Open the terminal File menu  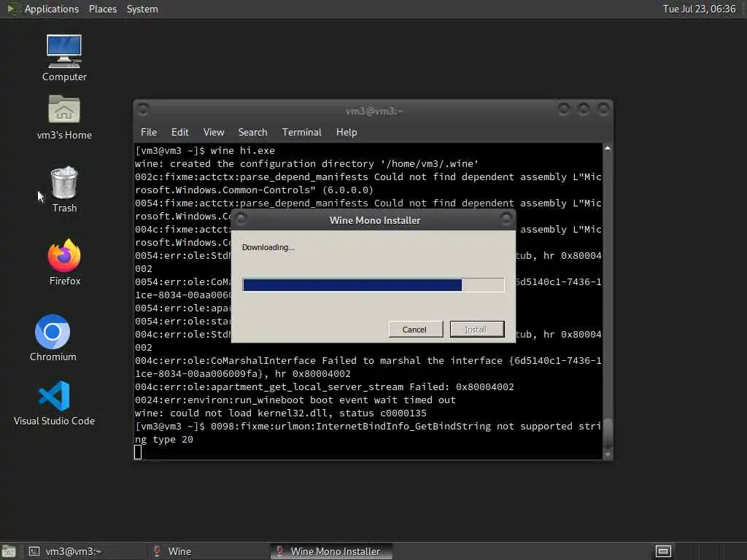(x=149, y=133)
